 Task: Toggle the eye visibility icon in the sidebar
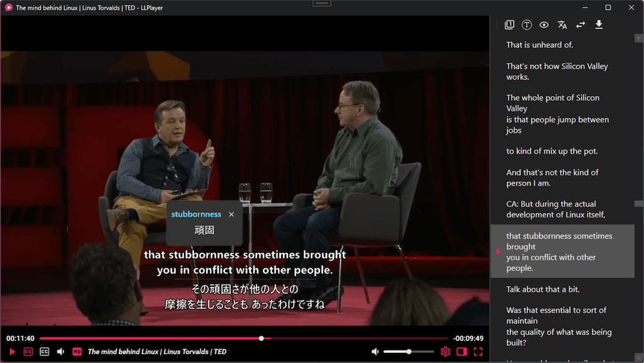pyautogui.click(x=544, y=25)
